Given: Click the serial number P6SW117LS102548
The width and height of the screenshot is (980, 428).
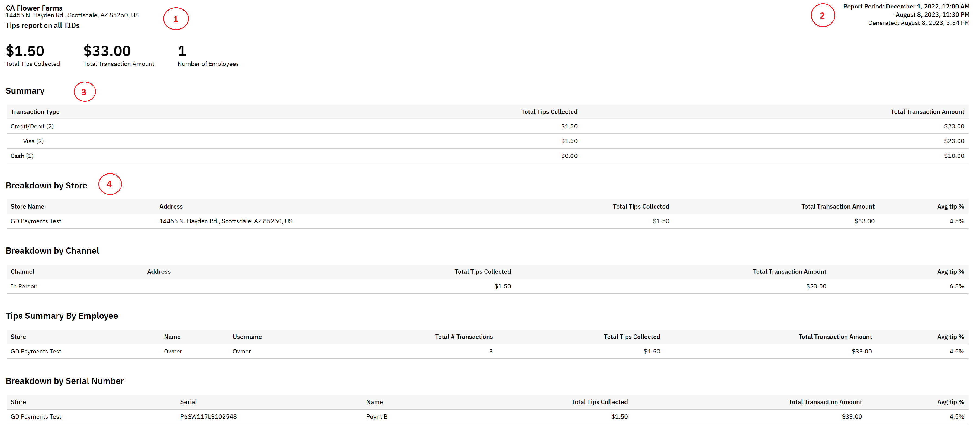Looking at the screenshot, I should point(208,417).
